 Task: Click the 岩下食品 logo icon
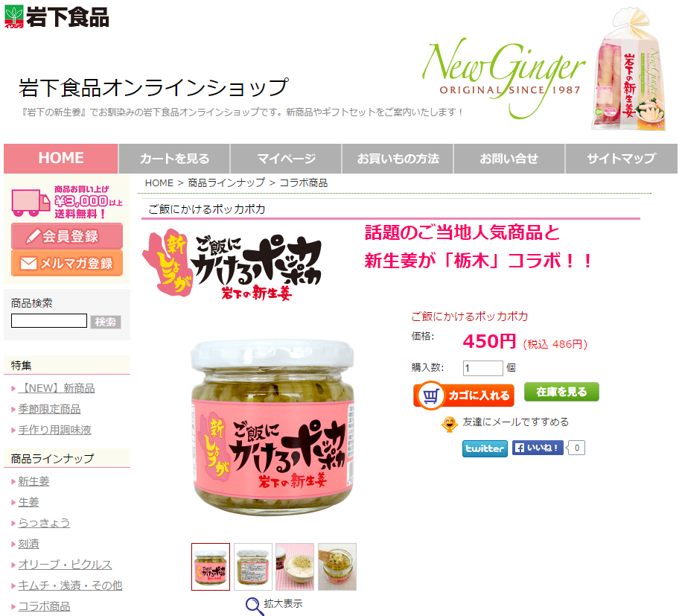coord(14,17)
